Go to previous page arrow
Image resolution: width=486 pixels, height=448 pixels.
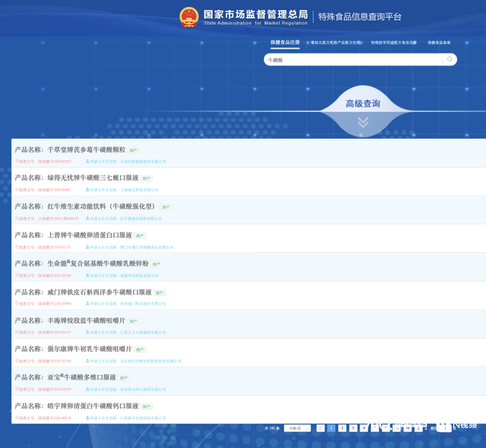click(x=320, y=428)
